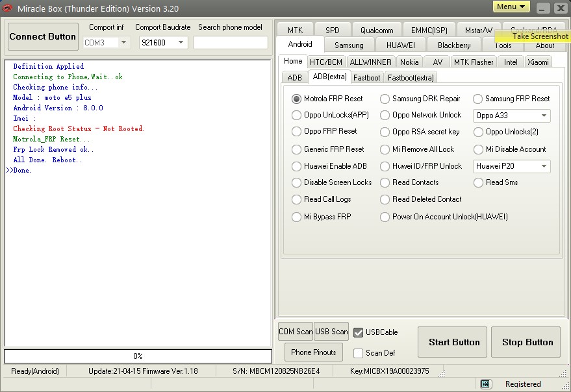This screenshot has height=392, width=571.
Task: Switch to the SPD tab
Action: tap(332, 31)
